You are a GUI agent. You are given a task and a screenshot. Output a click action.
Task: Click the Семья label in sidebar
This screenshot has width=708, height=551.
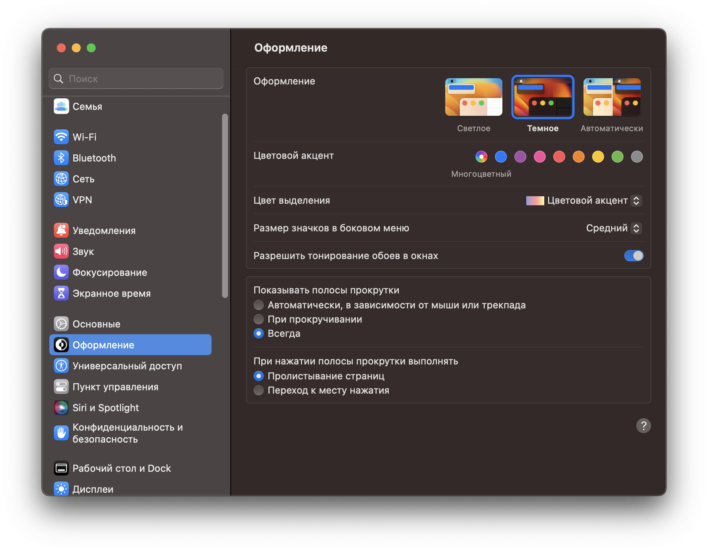[87, 107]
